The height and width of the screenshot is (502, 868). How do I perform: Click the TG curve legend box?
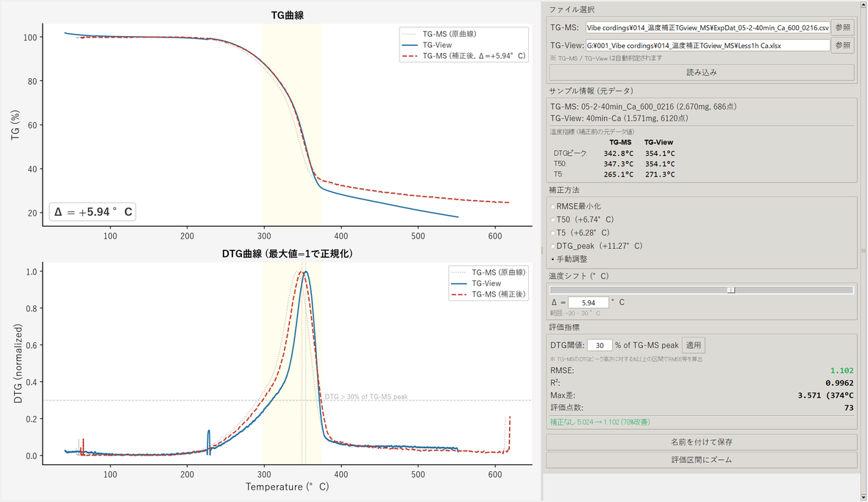[x=464, y=45]
